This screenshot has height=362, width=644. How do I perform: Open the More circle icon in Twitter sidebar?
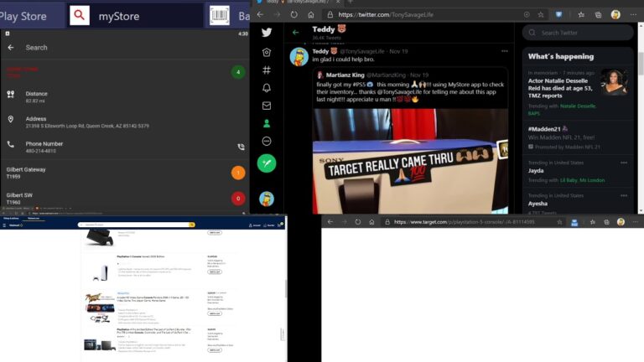point(267,141)
